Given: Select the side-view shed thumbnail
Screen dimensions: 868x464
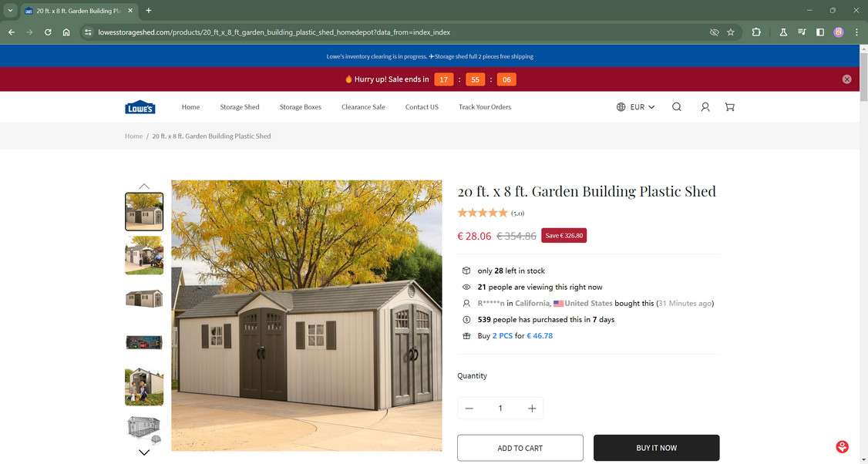Looking at the screenshot, I should [x=144, y=299].
